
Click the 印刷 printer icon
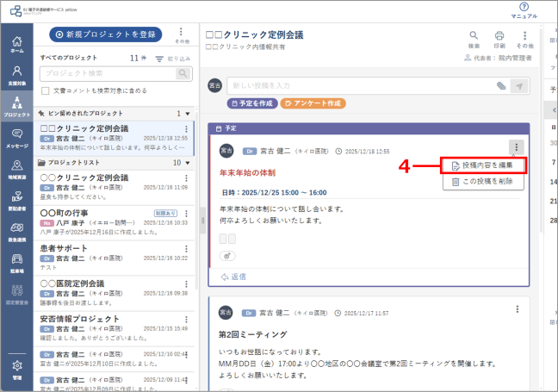(499, 39)
